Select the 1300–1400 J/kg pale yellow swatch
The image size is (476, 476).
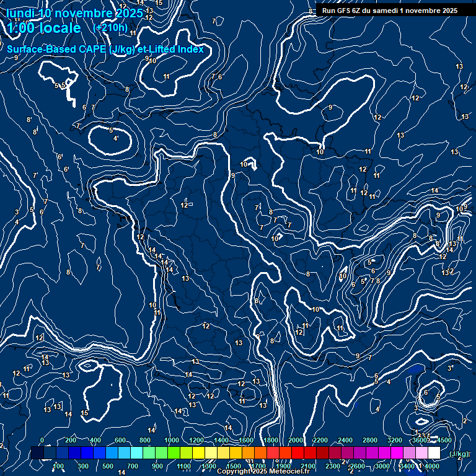coord(211,452)
